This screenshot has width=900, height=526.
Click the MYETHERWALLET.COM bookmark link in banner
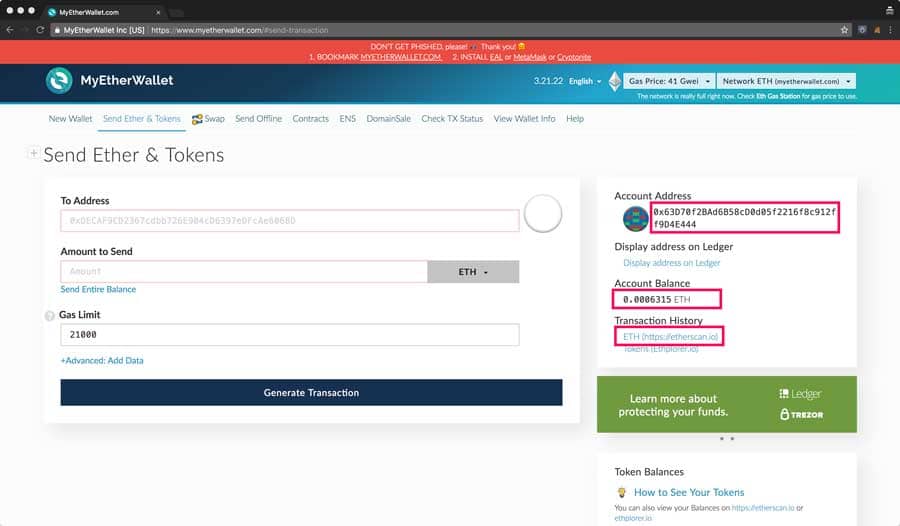pos(401,57)
